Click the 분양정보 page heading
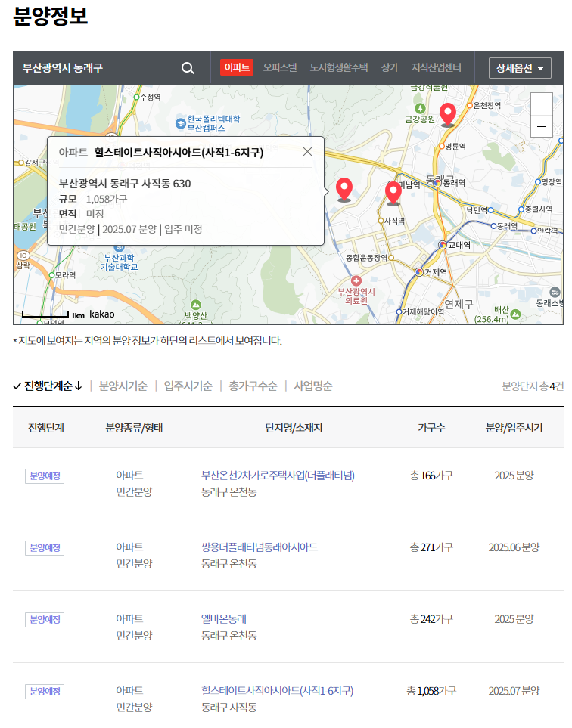The height and width of the screenshot is (728, 572). click(50, 15)
